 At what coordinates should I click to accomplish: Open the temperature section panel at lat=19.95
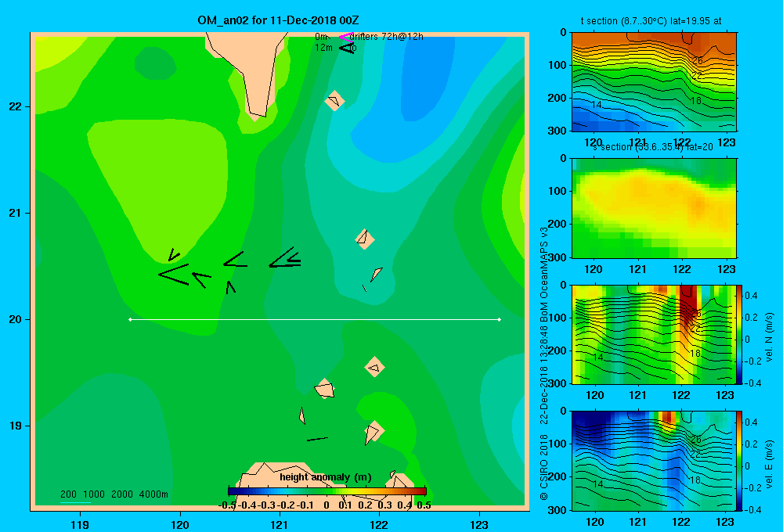[x=654, y=82]
